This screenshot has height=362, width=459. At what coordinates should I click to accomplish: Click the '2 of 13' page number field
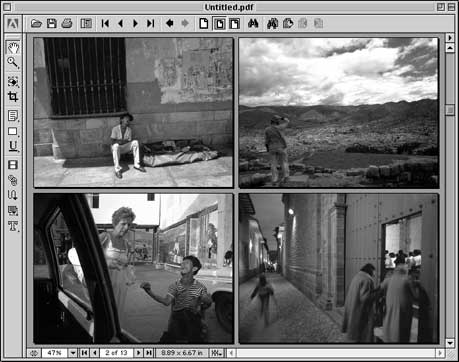(x=116, y=353)
